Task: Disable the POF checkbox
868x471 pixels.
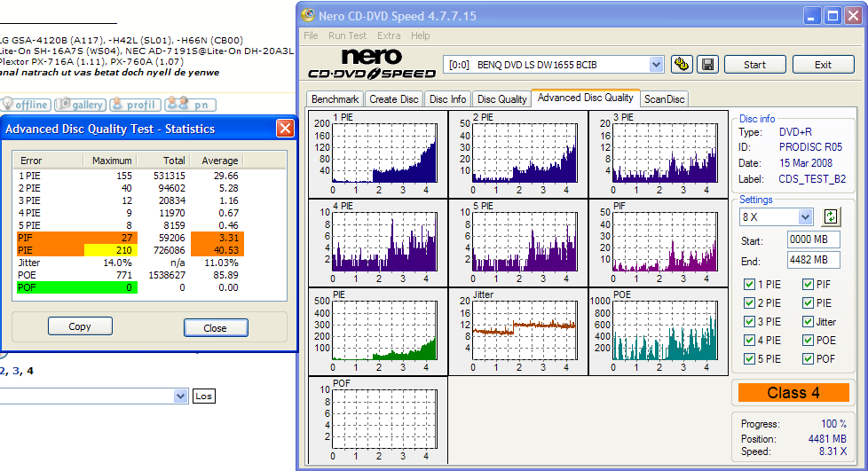Action: [x=809, y=359]
